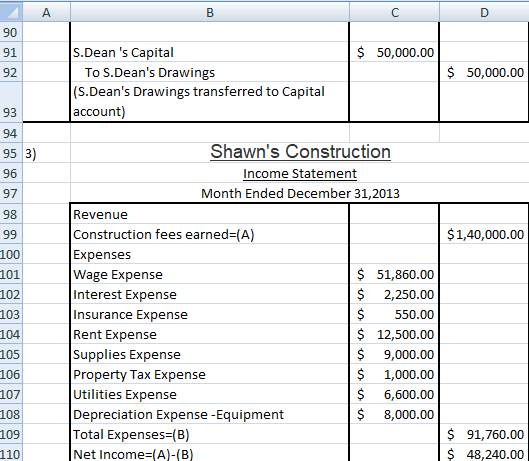Select row 97 header
This screenshot has height=461, width=529.
(11, 193)
